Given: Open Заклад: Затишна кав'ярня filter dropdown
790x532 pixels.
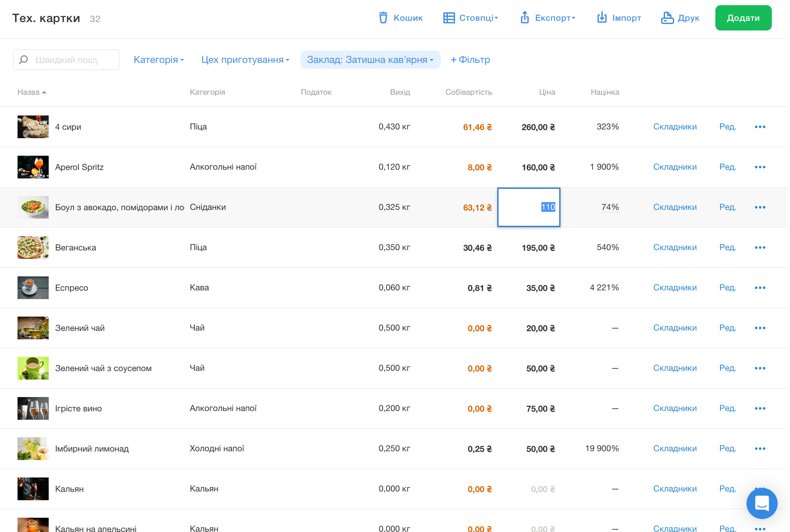Looking at the screenshot, I should 370,60.
